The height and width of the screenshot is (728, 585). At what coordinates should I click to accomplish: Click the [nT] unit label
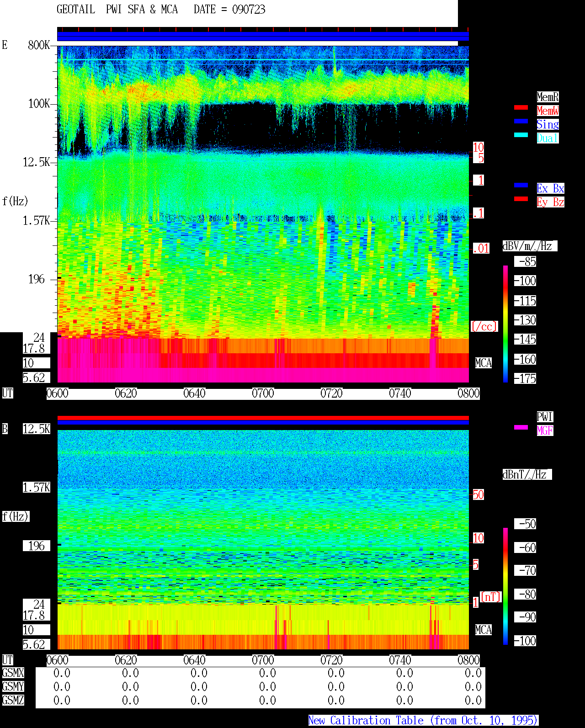coord(491,597)
